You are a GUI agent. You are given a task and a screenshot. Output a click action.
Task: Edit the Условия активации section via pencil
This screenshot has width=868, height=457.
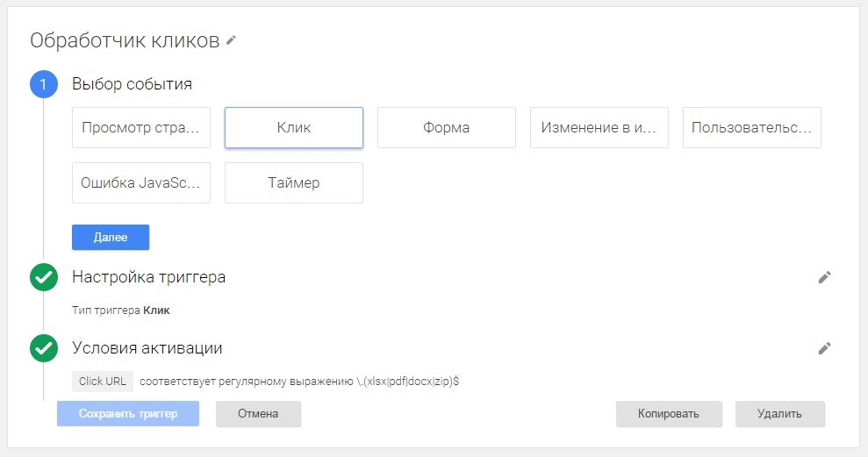(x=823, y=348)
